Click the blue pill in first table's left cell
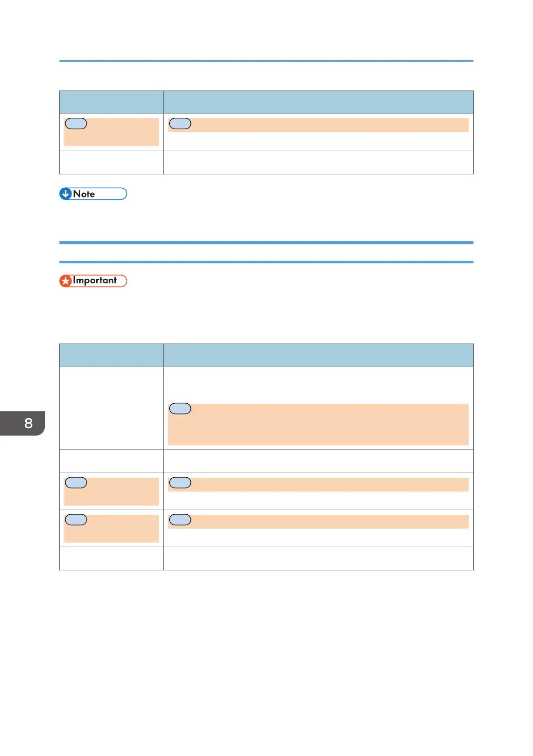The image size is (533, 756). [x=76, y=123]
